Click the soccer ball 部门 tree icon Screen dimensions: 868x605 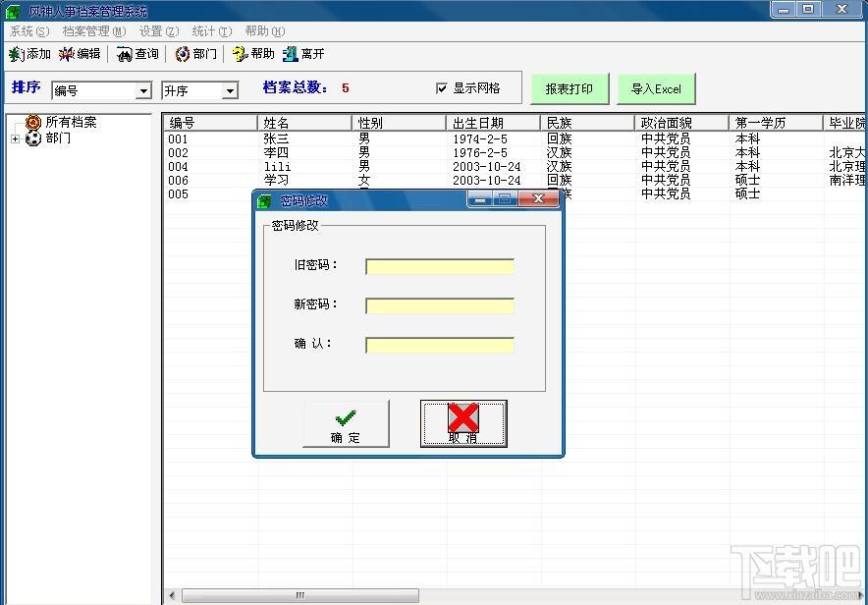click(x=33, y=138)
